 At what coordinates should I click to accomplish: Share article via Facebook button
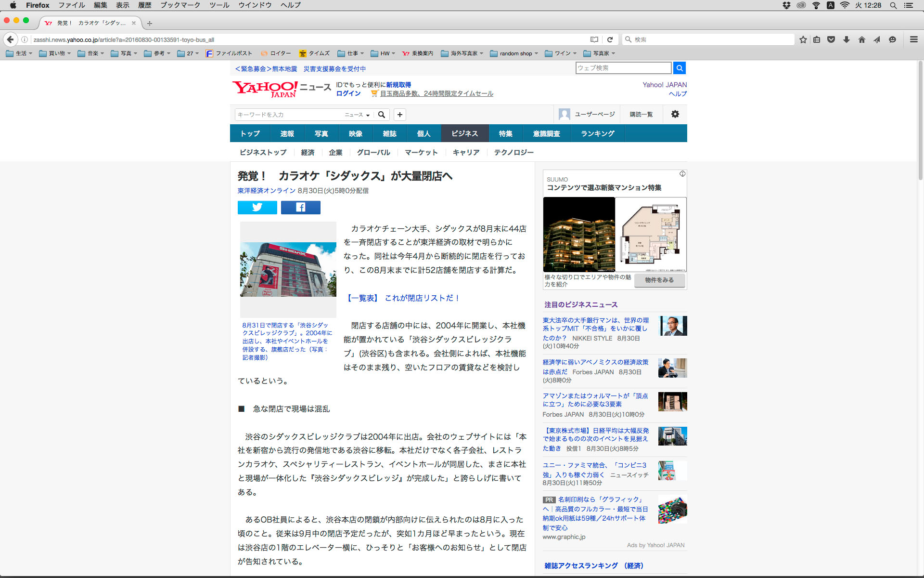(300, 207)
